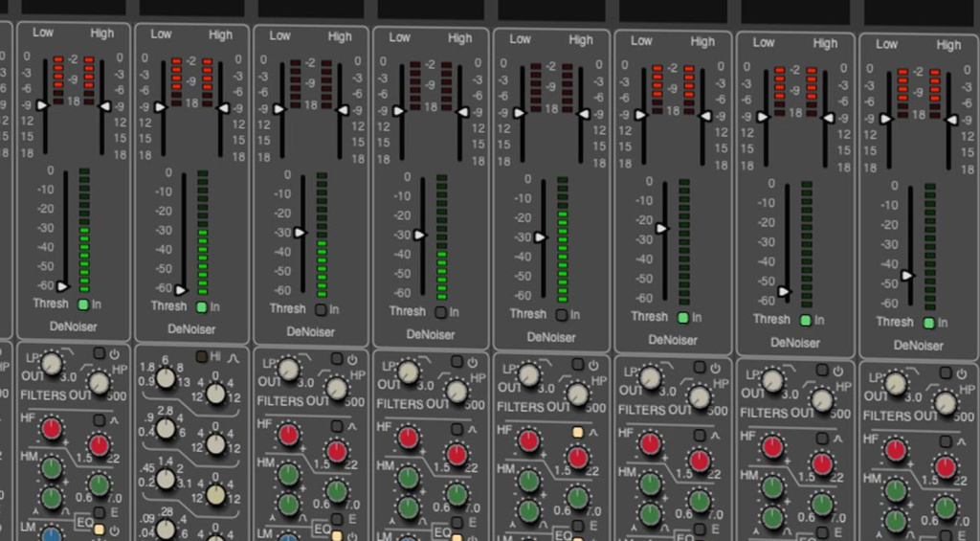Screen dimensions: 980x541
Task: Click the Low slider handle on fourth strip
Action: 399,111
